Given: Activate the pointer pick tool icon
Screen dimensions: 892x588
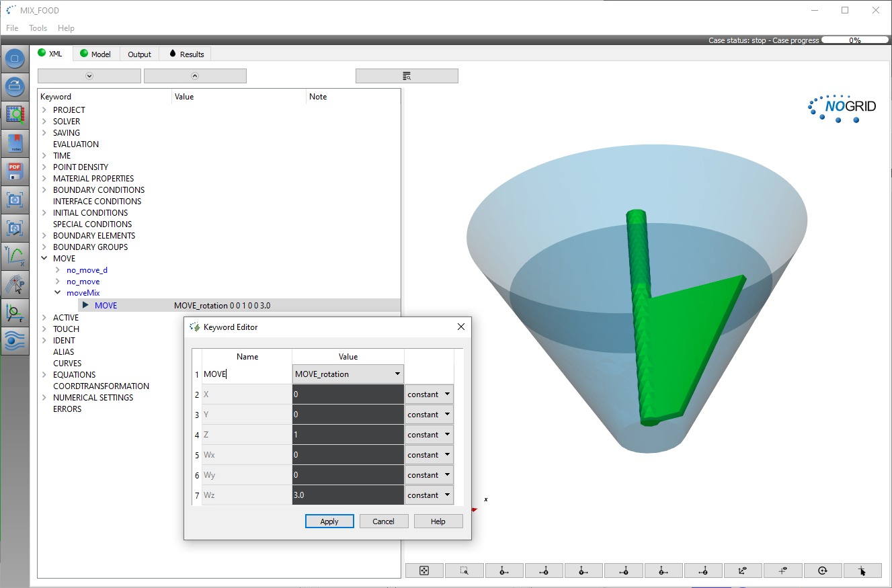Looking at the screenshot, I should (x=862, y=571).
